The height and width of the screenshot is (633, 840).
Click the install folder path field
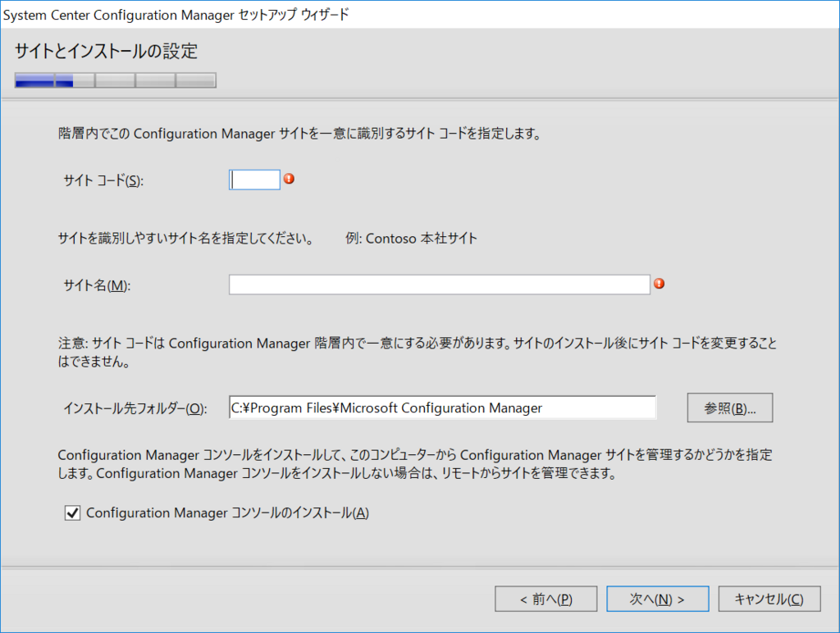[442, 408]
